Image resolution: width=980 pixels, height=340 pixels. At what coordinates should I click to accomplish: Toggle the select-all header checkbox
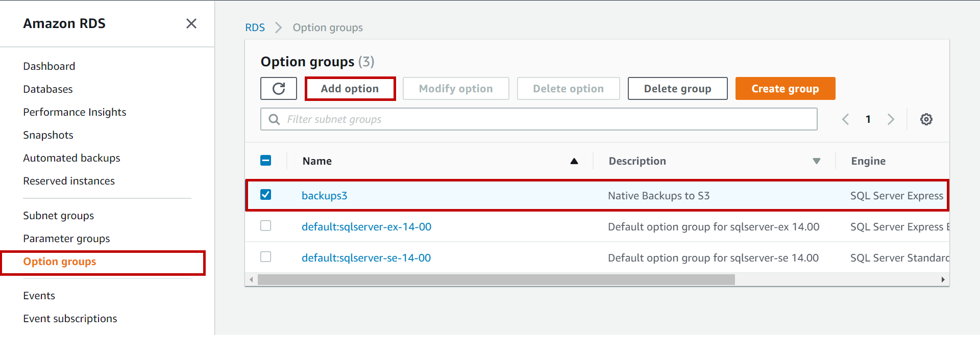(x=266, y=161)
